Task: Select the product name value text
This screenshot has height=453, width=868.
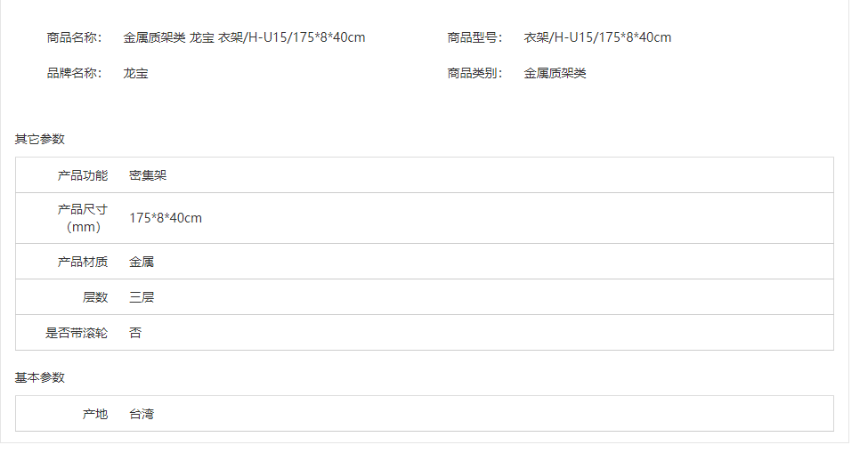Action: pyautogui.click(x=244, y=37)
